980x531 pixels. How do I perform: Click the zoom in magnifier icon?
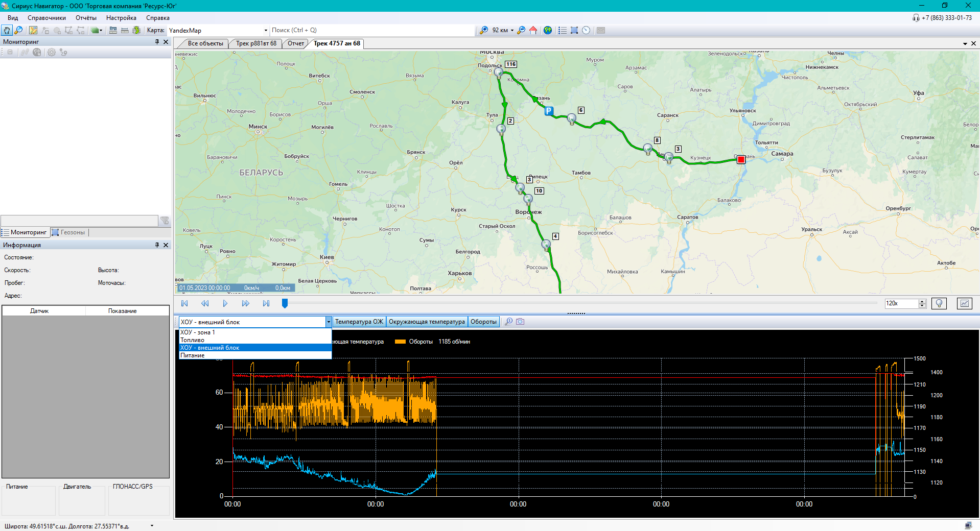(483, 31)
